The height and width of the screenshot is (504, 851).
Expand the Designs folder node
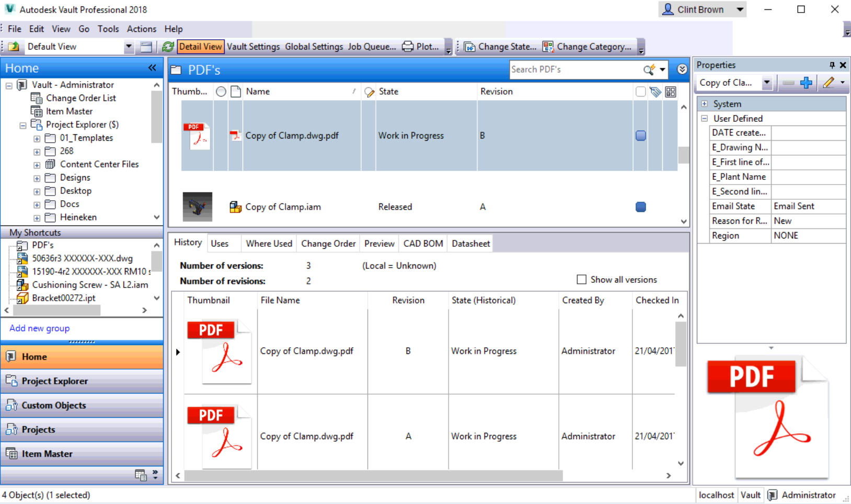click(37, 178)
